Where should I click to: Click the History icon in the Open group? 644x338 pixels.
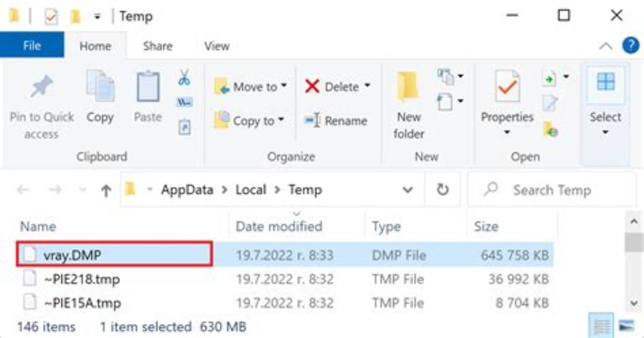[x=550, y=129]
